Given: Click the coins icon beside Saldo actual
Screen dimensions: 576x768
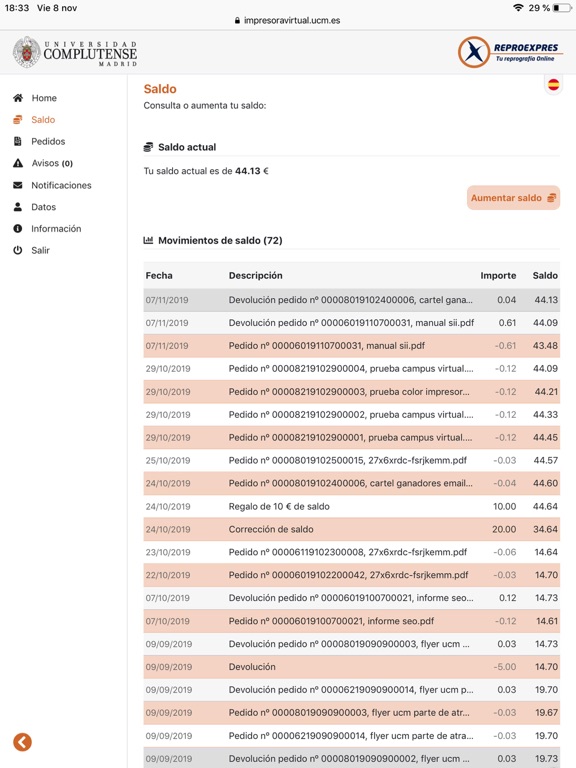Looking at the screenshot, I should pos(148,147).
